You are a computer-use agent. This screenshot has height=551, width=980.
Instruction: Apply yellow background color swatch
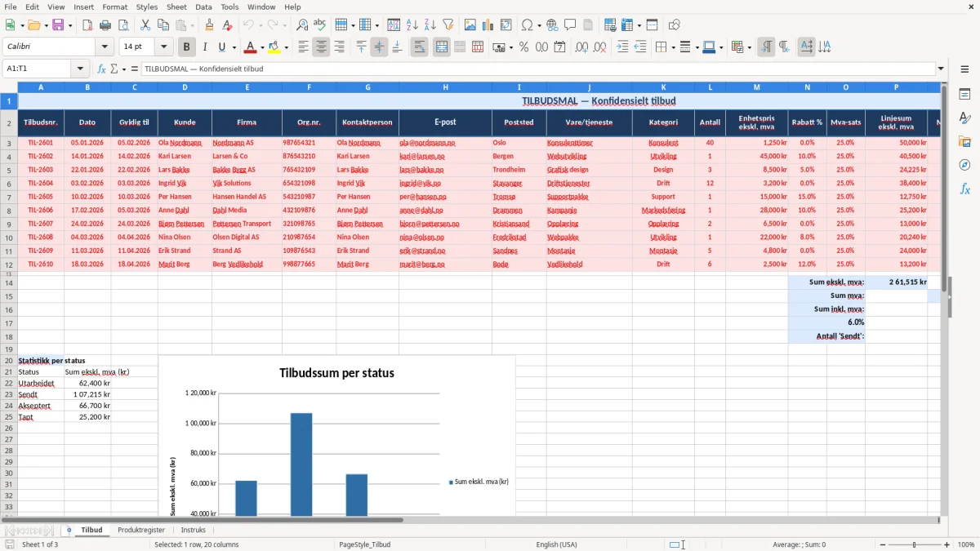(x=274, y=47)
